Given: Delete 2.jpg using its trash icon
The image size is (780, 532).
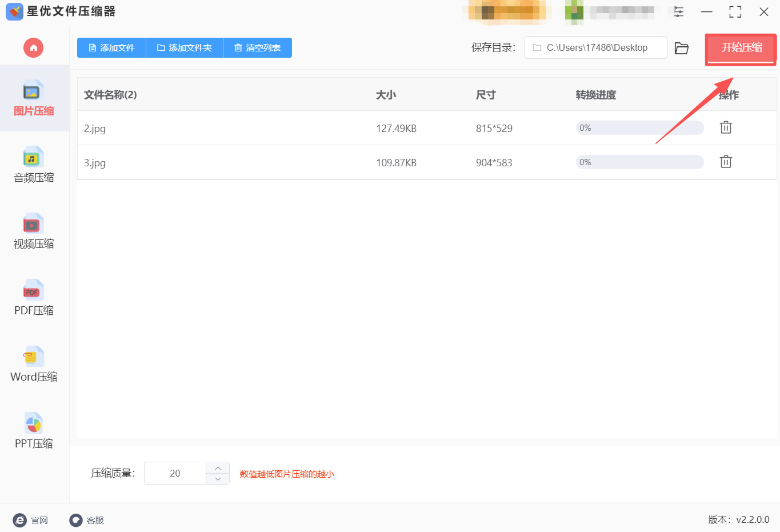Looking at the screenshot, I should (726, 127).
